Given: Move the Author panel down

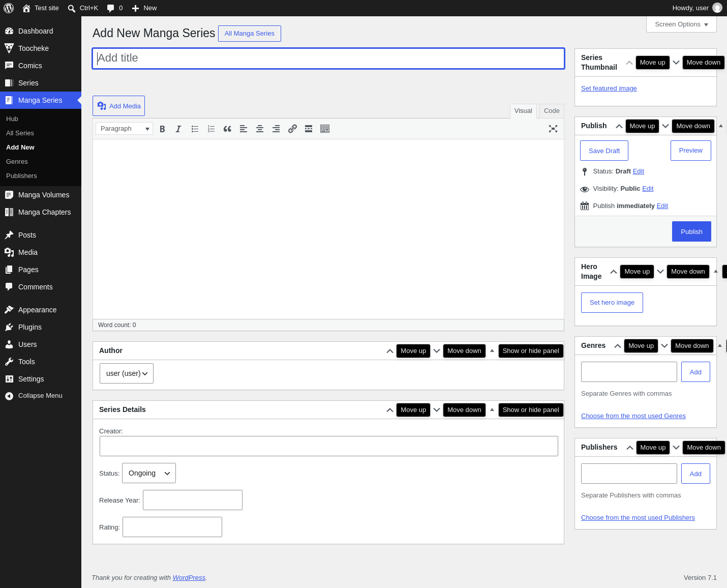Looking at the screenshot, I should tap(437, 351).
